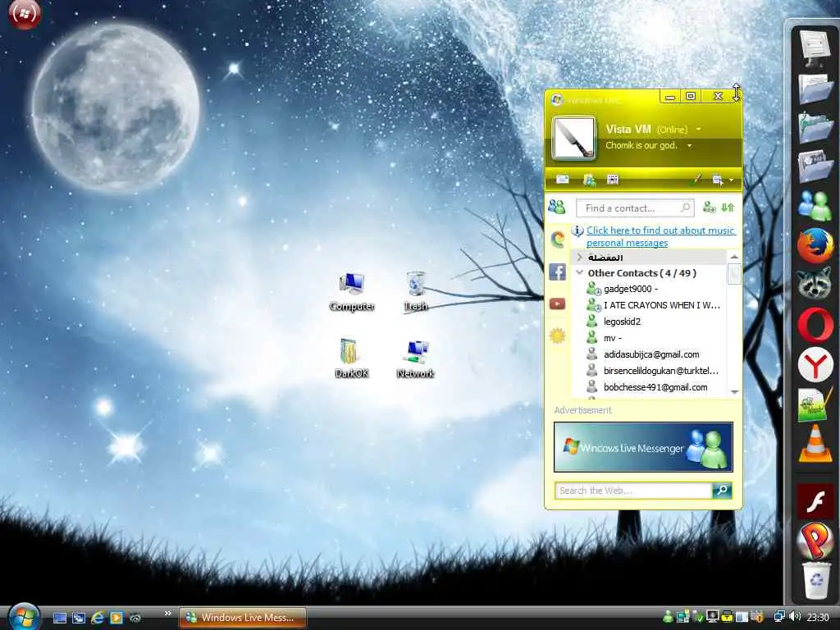Open Network desktop icon
The image size is (840, 630).
click(x=415, y=359)
